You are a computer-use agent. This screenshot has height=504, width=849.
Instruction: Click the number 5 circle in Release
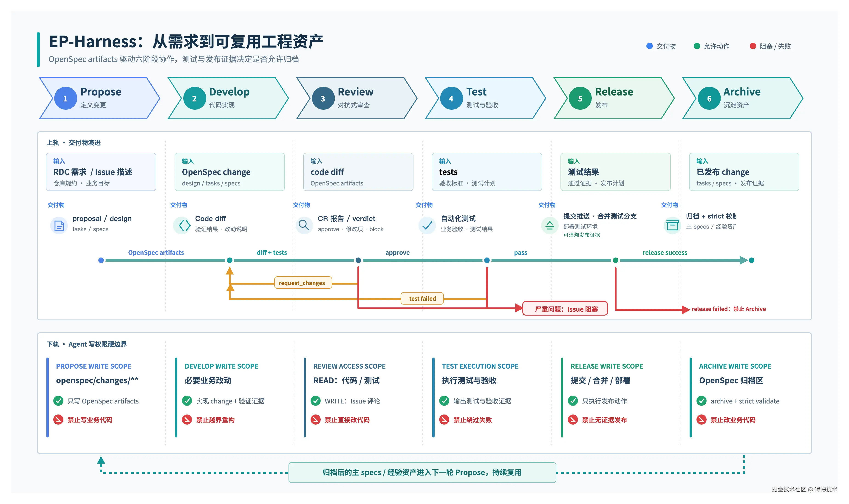(580, 98)
